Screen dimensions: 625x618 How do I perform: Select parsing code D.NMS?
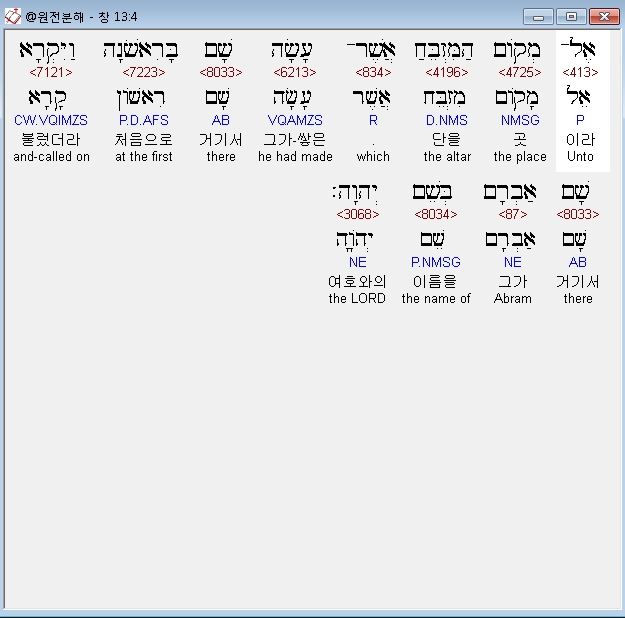pyautogui.click(x=447, y=120)
